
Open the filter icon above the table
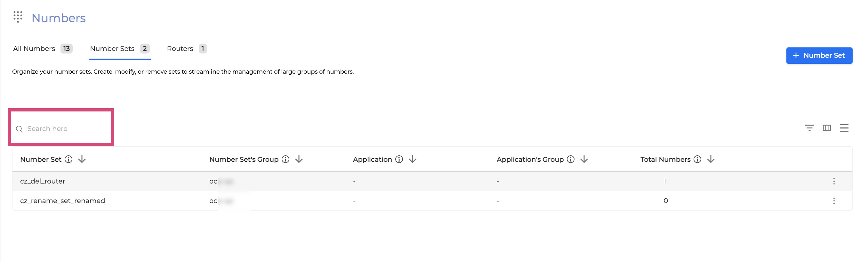coord(809,128)
